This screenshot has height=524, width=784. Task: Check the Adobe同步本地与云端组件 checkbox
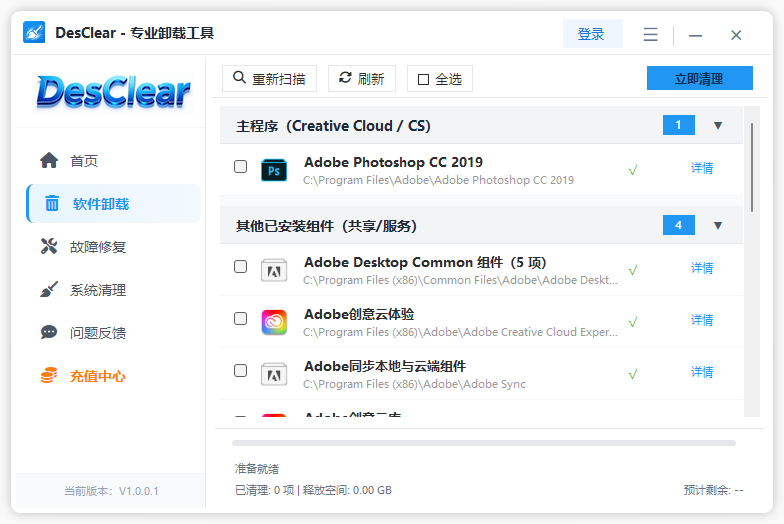coord(240,370)
